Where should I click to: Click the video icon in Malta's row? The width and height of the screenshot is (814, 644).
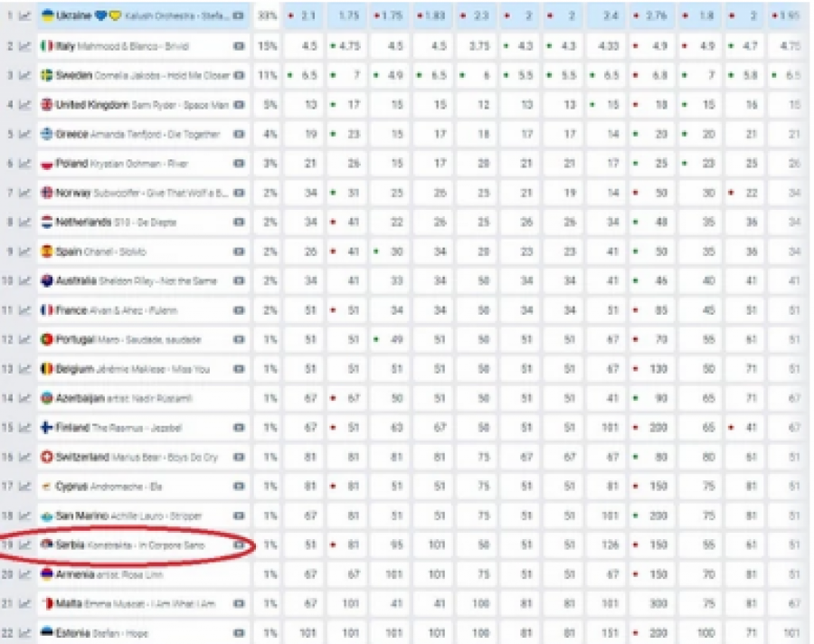[x=238, y=604]
